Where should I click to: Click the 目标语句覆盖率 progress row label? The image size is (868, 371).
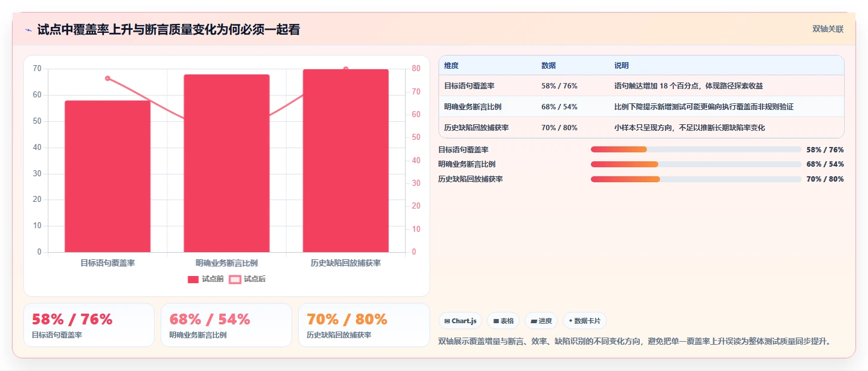pos(464,150)
